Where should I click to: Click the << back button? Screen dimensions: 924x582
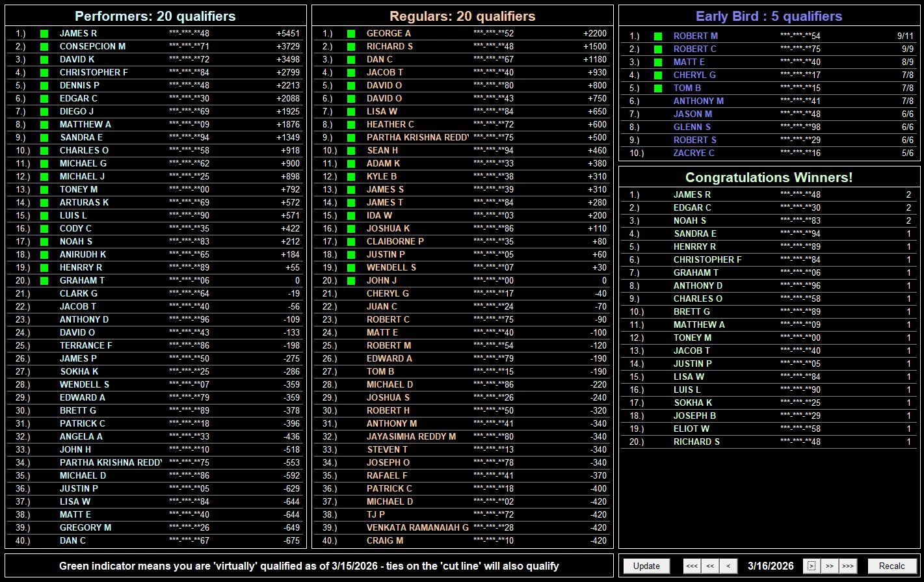tap(710, 566)
